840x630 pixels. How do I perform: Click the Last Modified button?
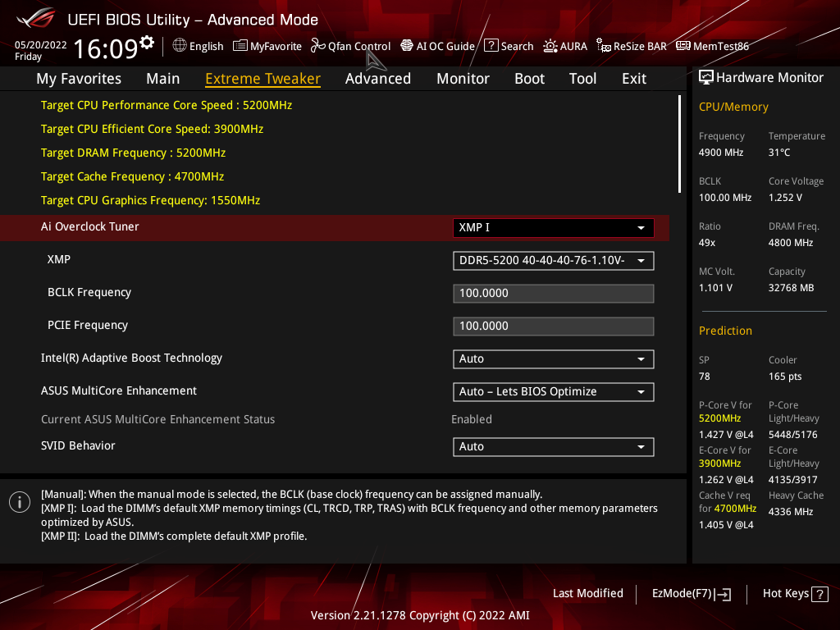pos(587,594)
